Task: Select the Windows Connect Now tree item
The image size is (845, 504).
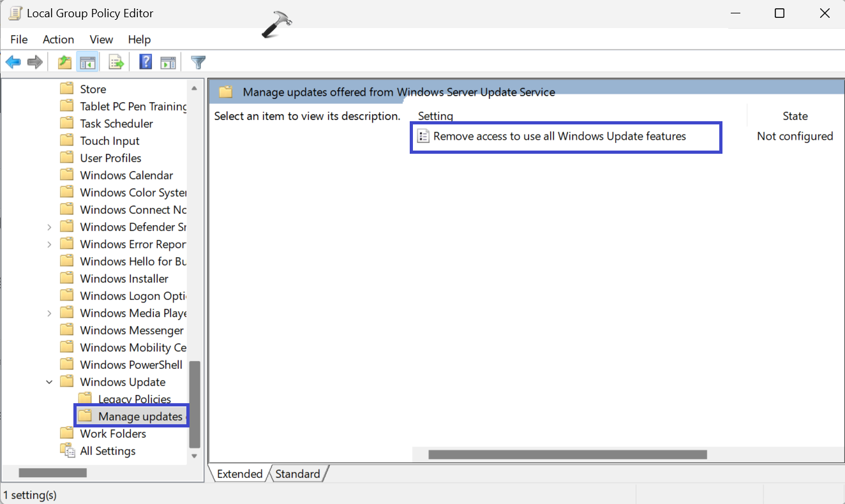Action: [133, 209]
